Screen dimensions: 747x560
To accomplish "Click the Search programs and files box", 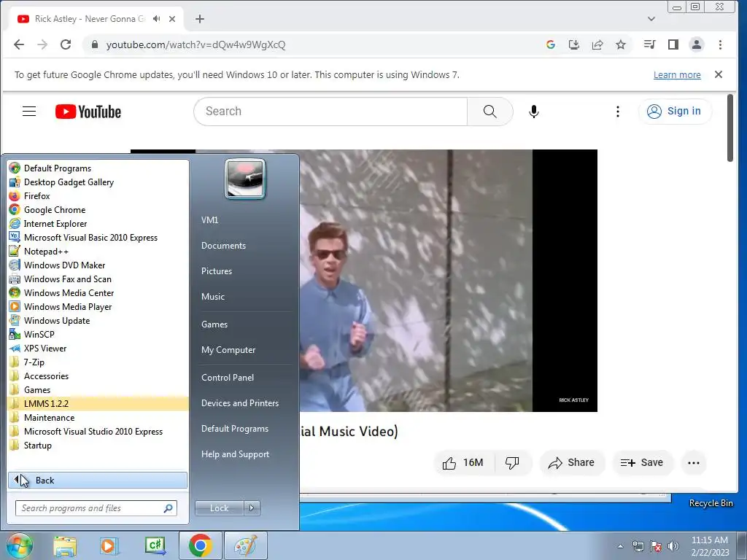I will [x=96, y=508].
